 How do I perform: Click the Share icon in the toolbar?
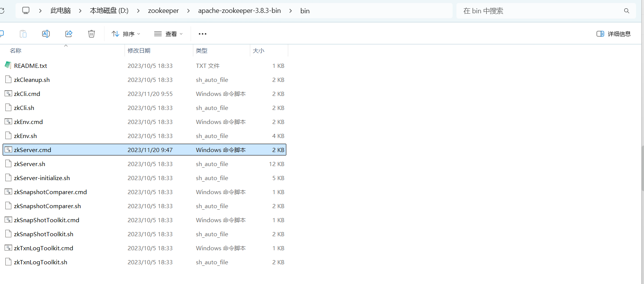click(x=69, y=34)
